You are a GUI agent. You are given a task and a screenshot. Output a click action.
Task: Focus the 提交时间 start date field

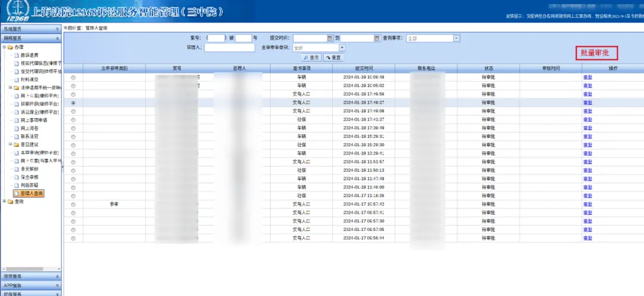[310, 38]
